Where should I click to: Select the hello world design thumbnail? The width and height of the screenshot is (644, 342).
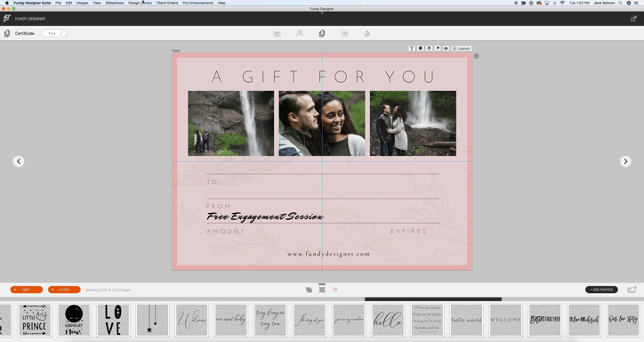coord(467,321)
